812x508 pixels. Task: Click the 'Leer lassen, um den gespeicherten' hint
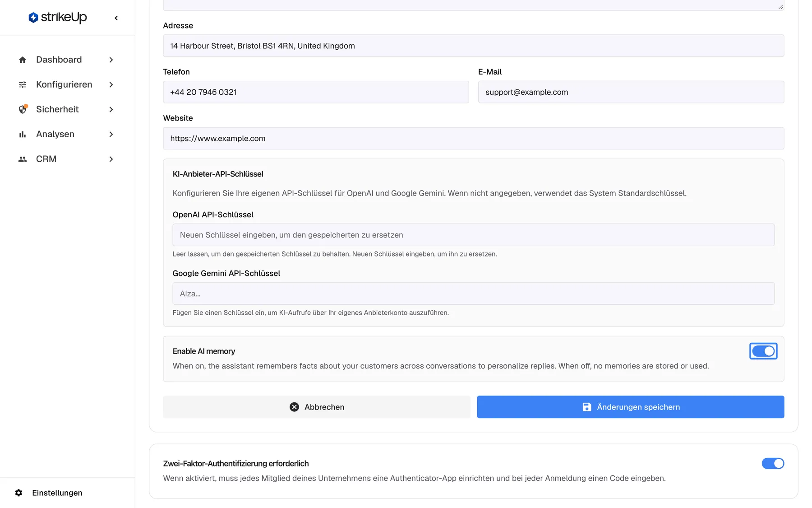[335, 254]
